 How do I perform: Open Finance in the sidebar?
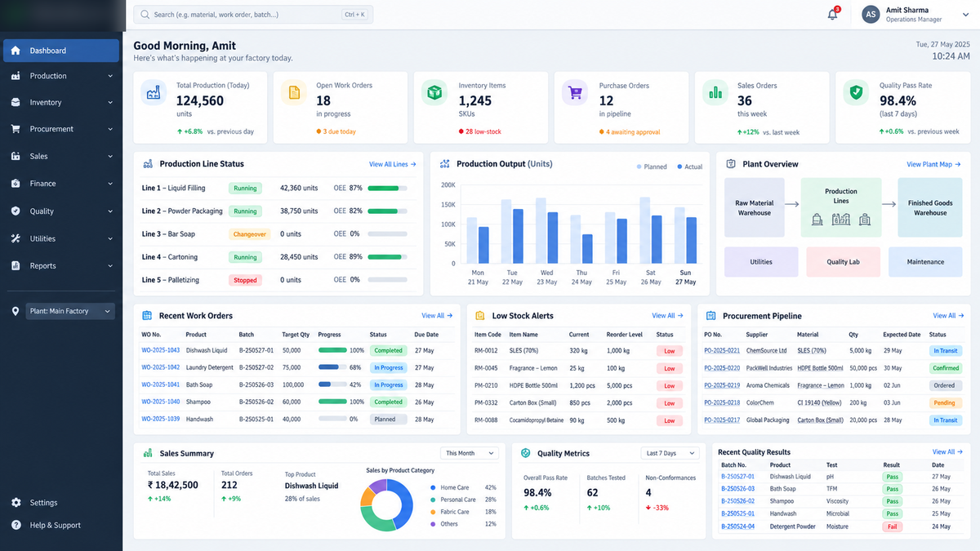(61, 184)
